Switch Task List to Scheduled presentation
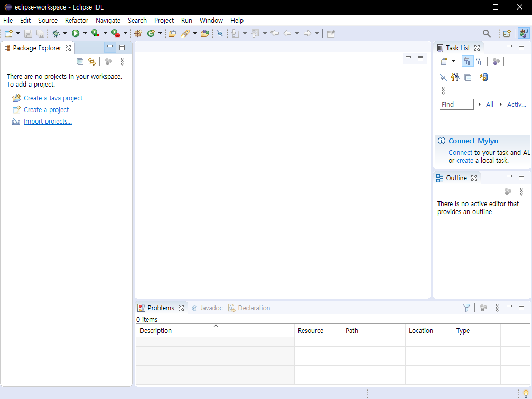This screenshot has width=532, height=399. click(480, 61)
